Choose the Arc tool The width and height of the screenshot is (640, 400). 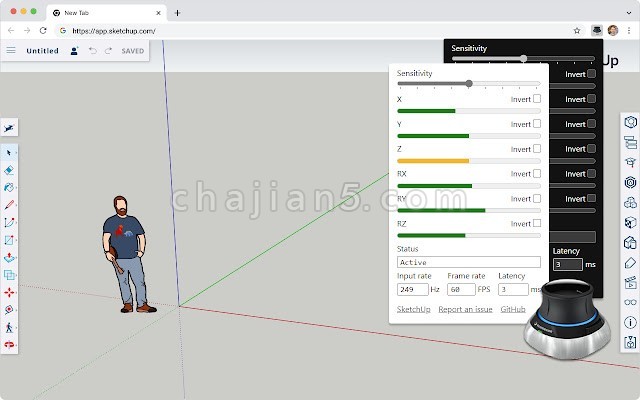tap(9, 222)
